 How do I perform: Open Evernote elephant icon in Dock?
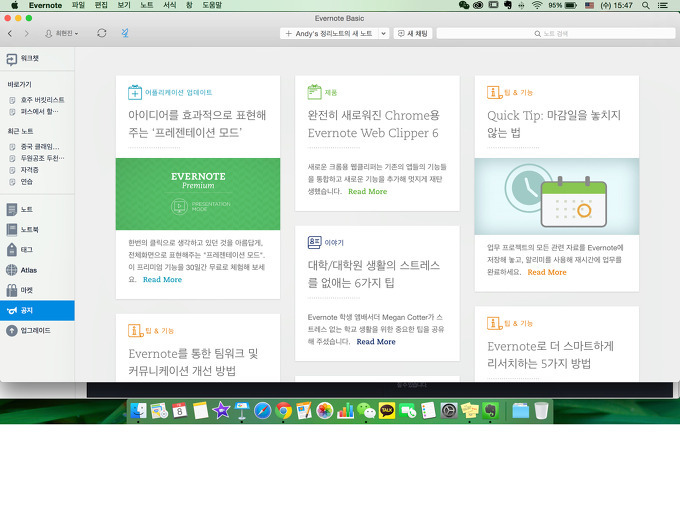[490, 411]
